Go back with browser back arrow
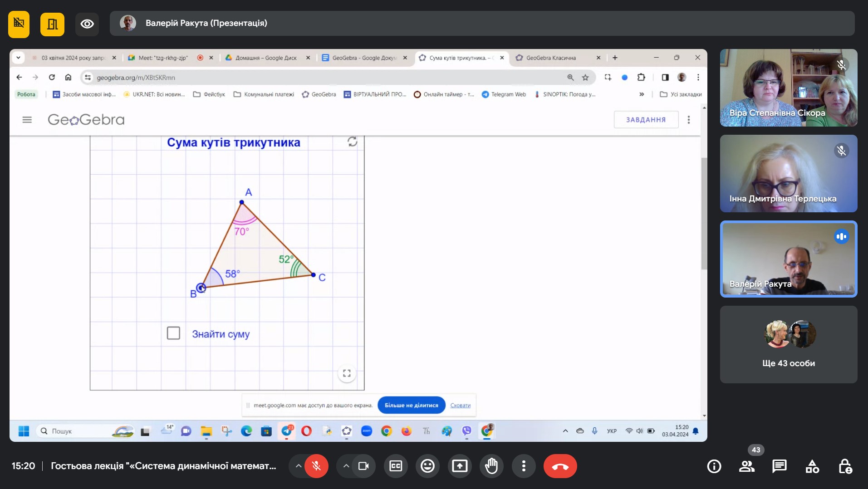 tap(19, 77)
